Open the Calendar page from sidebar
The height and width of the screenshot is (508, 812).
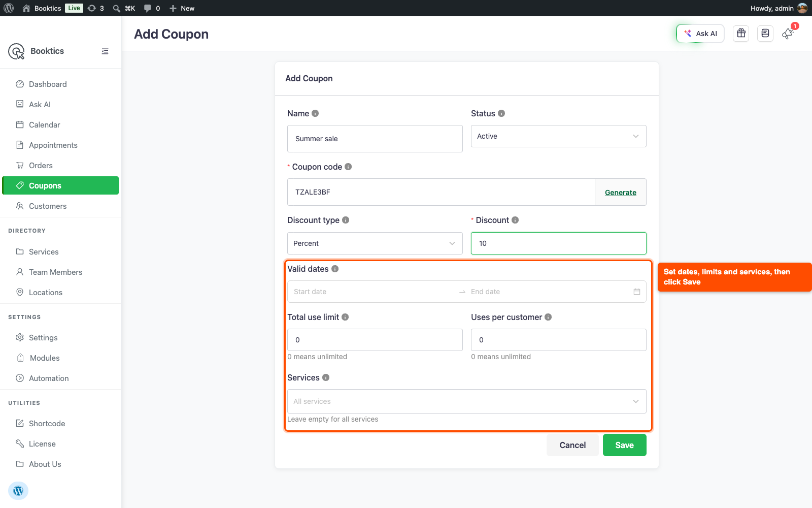pyautogui.click(x=60, y=125)
